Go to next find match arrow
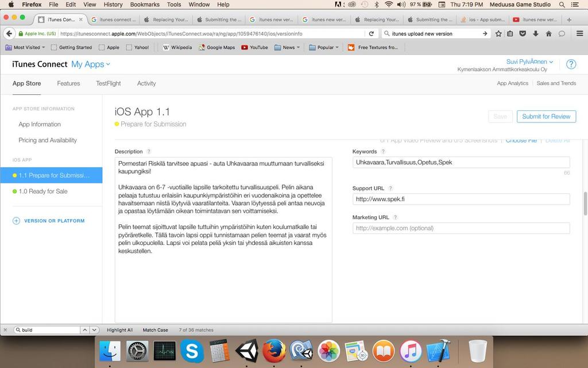The height and width of the screenshot is (368, 588). point(95,330)
